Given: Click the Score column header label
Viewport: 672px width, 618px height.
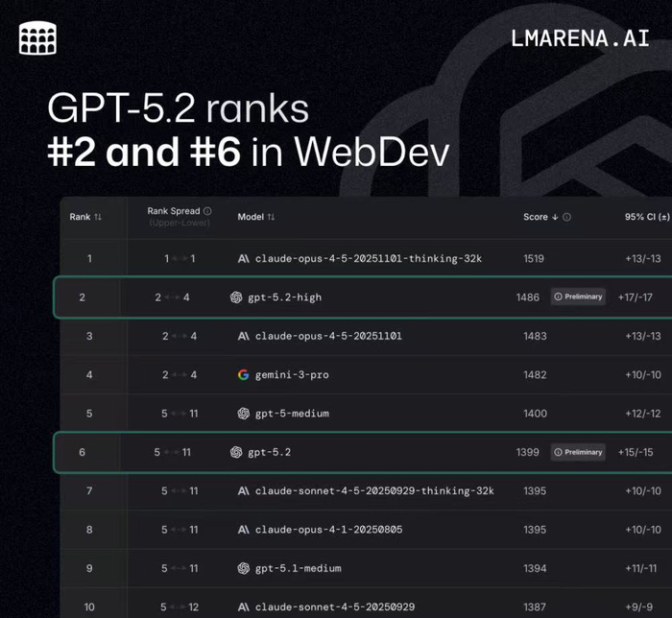Looking at the screenshot, I should 536,217.
